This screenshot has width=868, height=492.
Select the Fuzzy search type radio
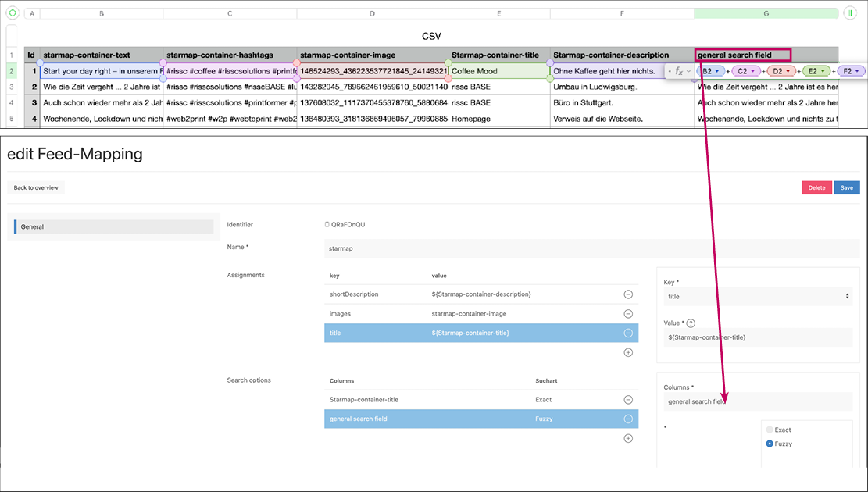pyautogui.click(x=770, y=444)
